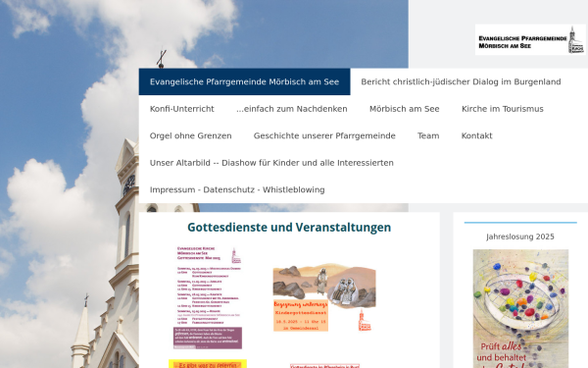Image resolution: width=588 pixels, height=368 pixels.
Task: Open the Jahreslosung 2025 painting image
Action: point(520,309)
